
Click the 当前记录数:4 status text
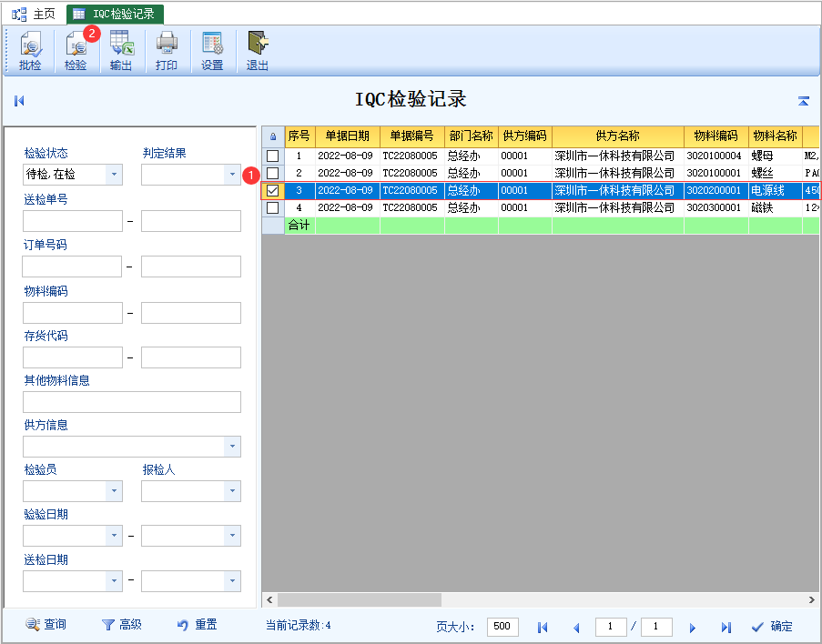tap(298, 625)
